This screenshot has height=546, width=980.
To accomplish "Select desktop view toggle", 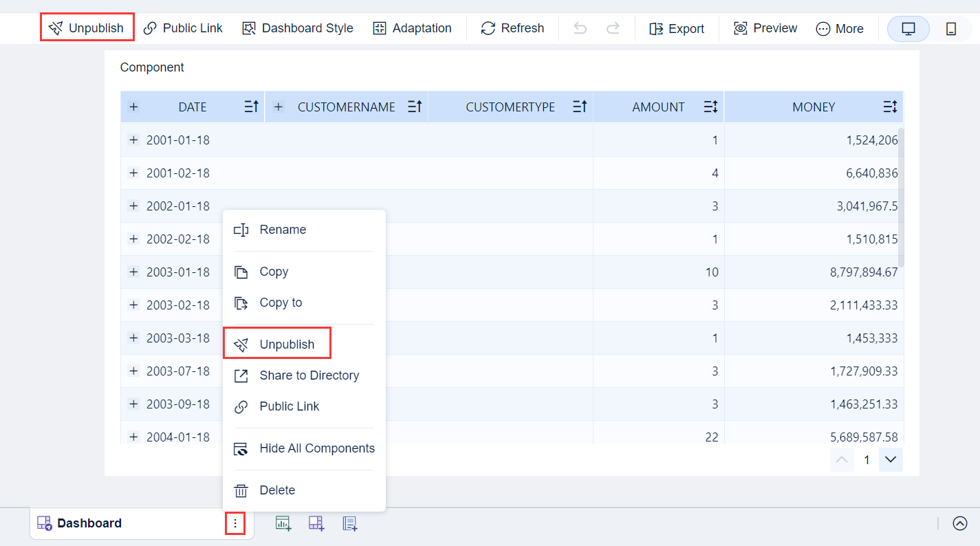I will [x=908, y=28].
